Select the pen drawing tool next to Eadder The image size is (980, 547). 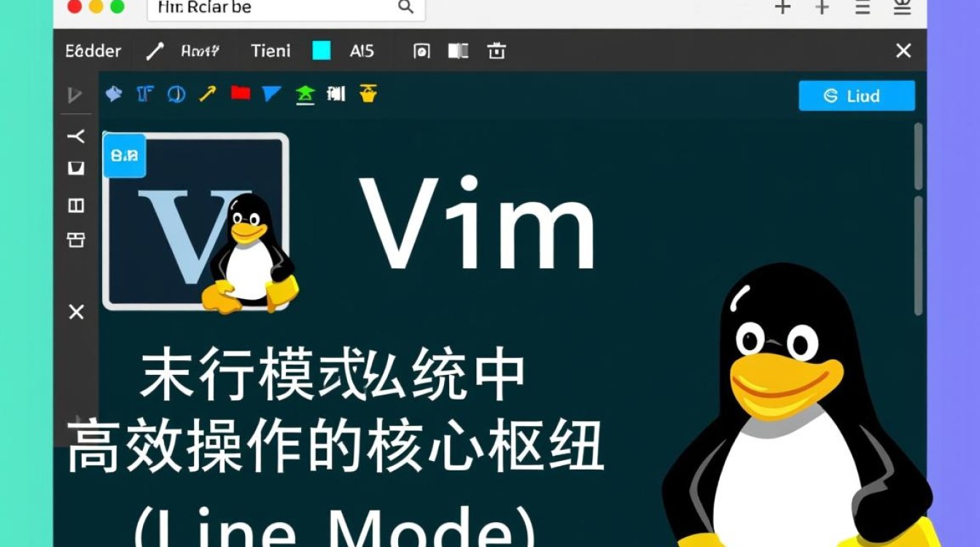tap(155, 51)
